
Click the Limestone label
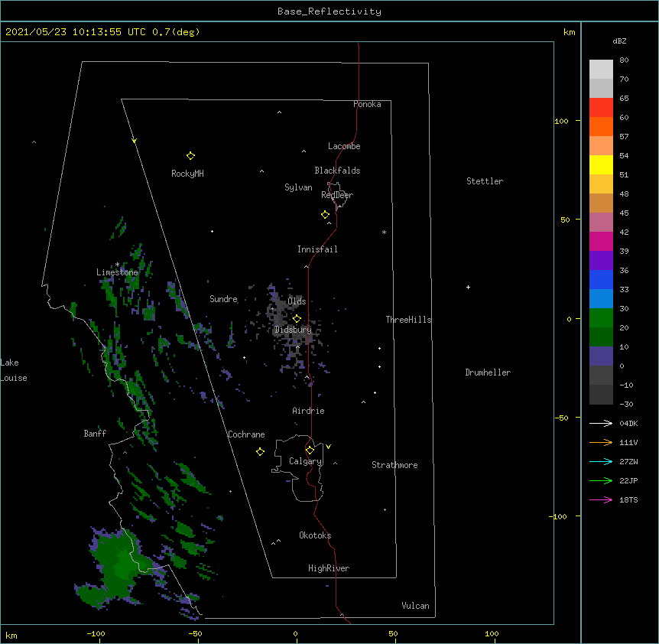coord(117,272)
